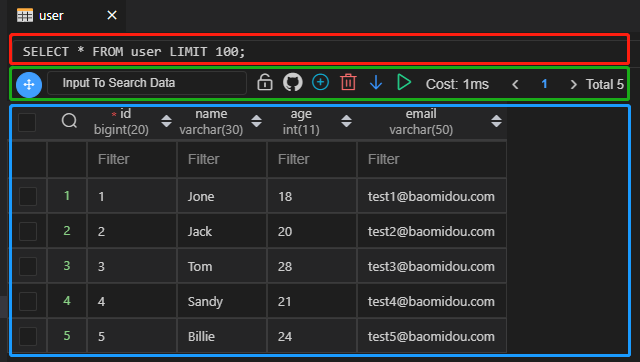Click the insert row plus icon

pyautogui.click(x=320, y=82)
